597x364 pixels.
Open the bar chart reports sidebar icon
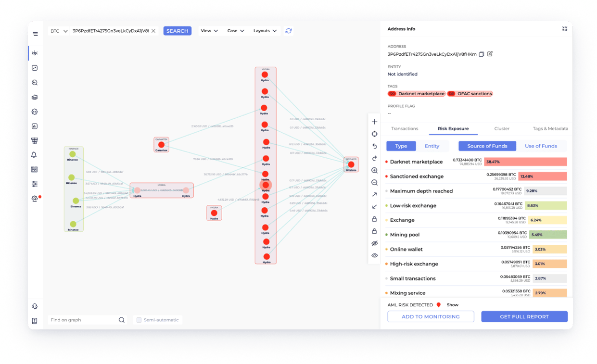click(x=35, y=126)
